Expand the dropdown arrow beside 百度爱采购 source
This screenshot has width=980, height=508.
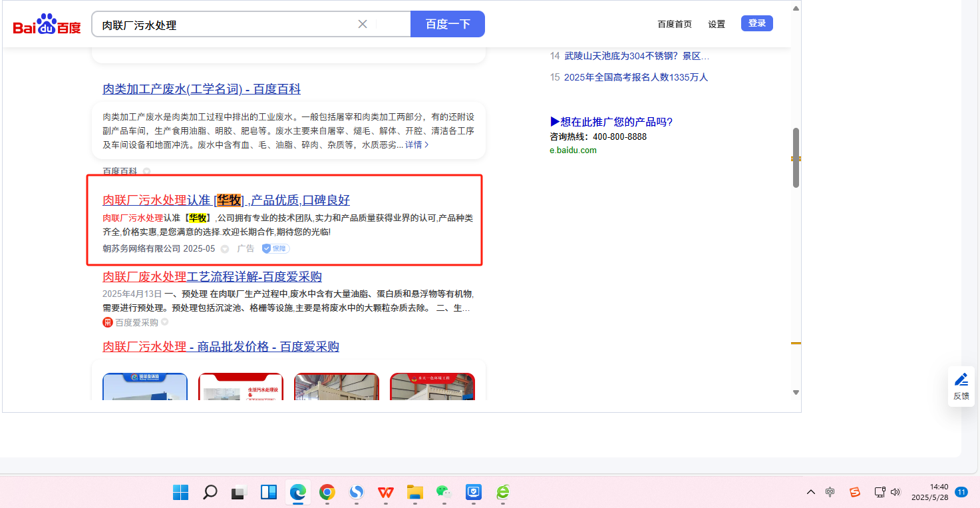tap(164, 322)
